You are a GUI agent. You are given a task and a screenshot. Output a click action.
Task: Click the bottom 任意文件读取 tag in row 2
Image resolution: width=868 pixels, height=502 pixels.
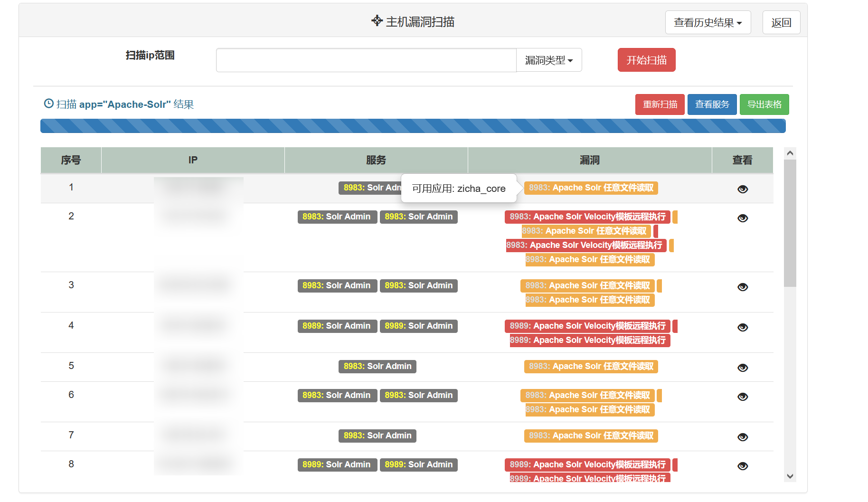(x=590, y=259)
